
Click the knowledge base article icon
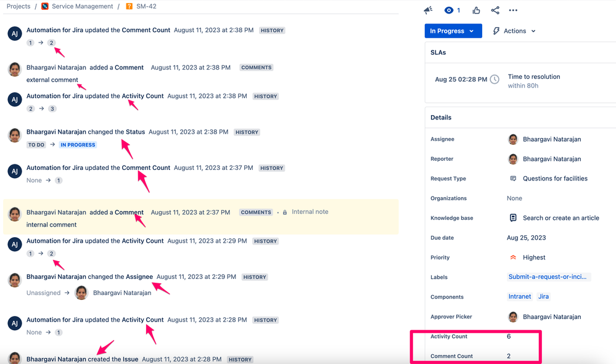point(513,217)
